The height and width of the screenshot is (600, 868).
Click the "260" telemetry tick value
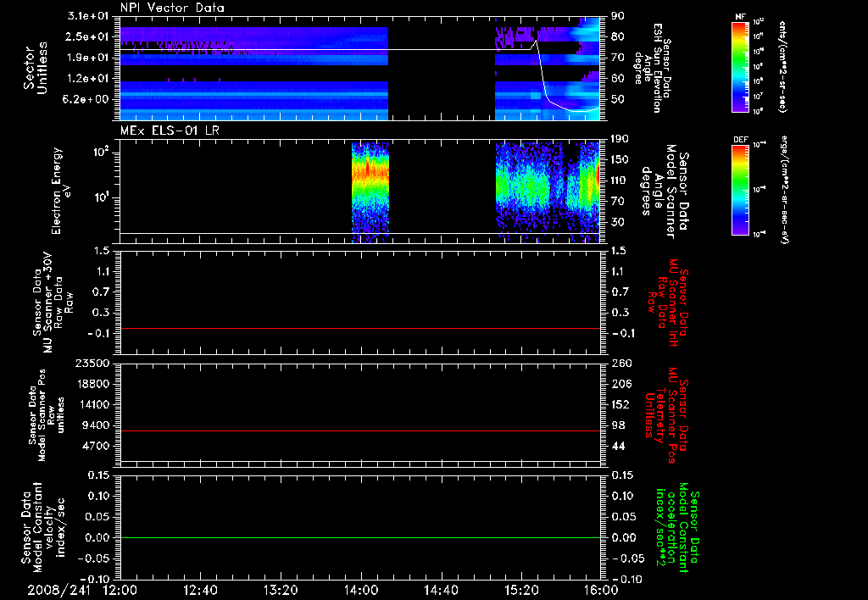(x=620, y=363)
